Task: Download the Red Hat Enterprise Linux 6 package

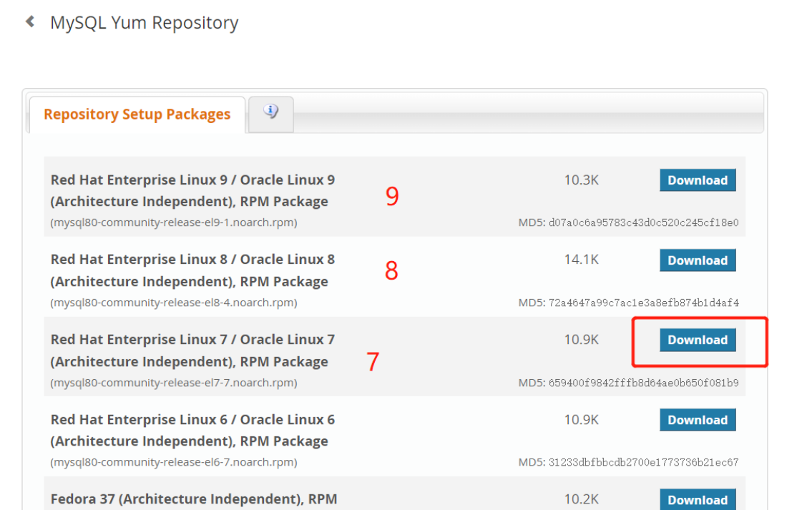Action: [698, 420]
